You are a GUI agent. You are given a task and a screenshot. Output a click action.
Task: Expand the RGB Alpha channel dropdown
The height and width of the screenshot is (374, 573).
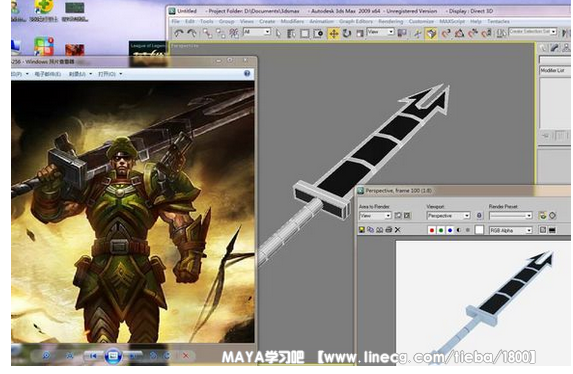coord(511,230)
